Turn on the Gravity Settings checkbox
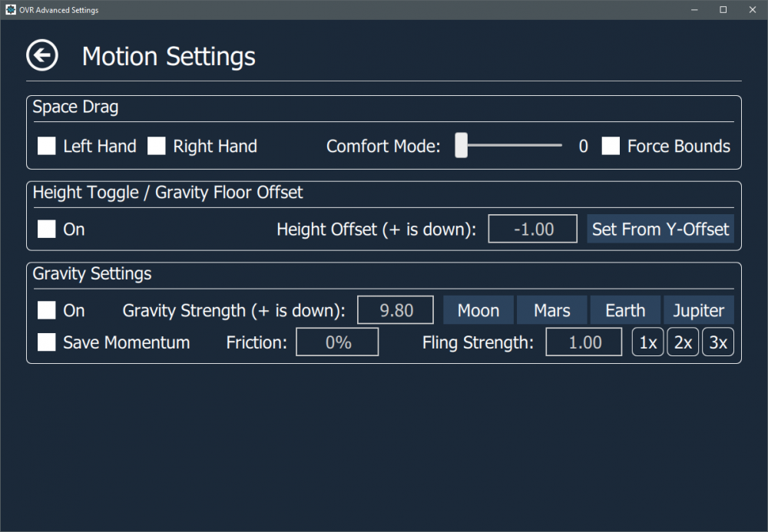This screenshot has height=532, width=768. [x=47, y=310]
